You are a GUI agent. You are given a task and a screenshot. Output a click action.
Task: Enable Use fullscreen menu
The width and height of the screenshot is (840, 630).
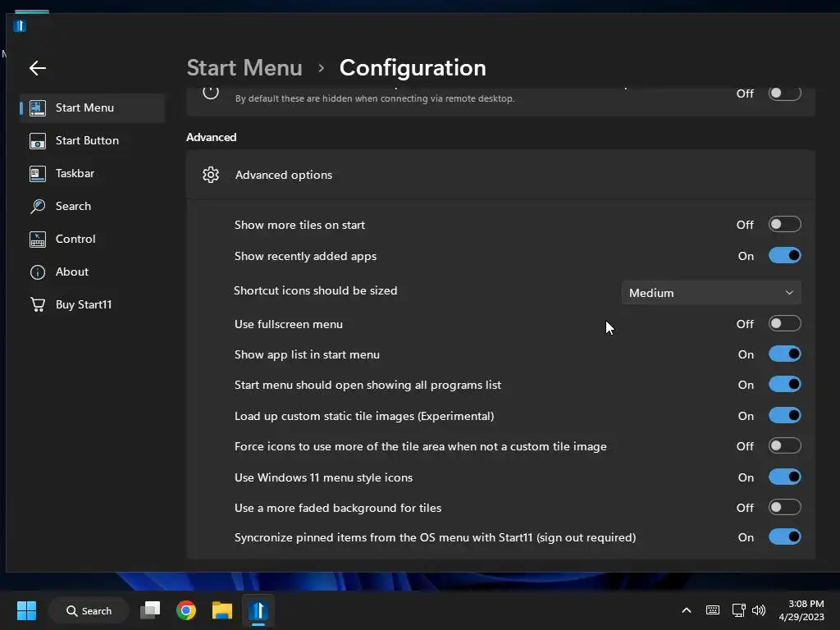(x=785, y=323)
